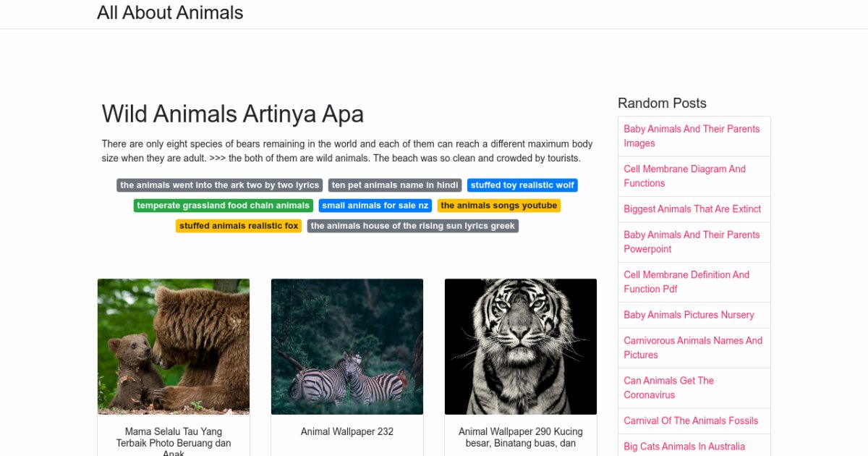Visit 'Biggest Animals That Are Extinct' post
The image size is (868, 456).
[692, 209]
